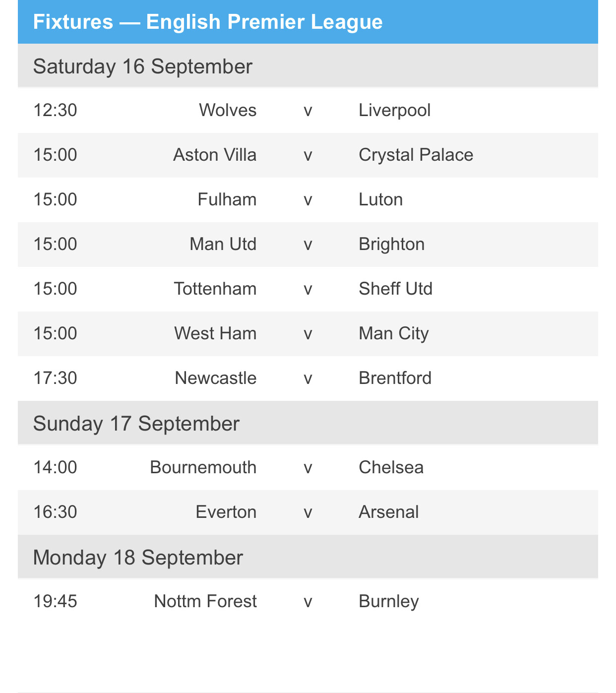Click the Newcastle v Brentford 17:30 fixture
The height and width of the screenshot is (693, 616).
(x=308, y=378)
